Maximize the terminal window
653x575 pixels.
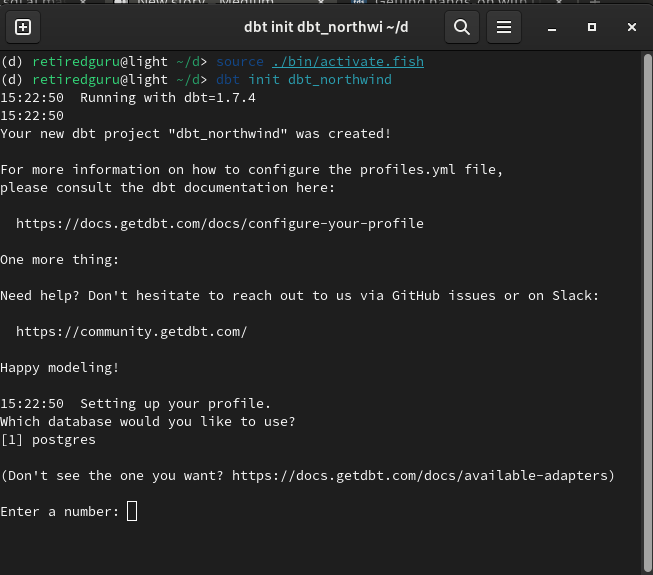click(592, 27)
